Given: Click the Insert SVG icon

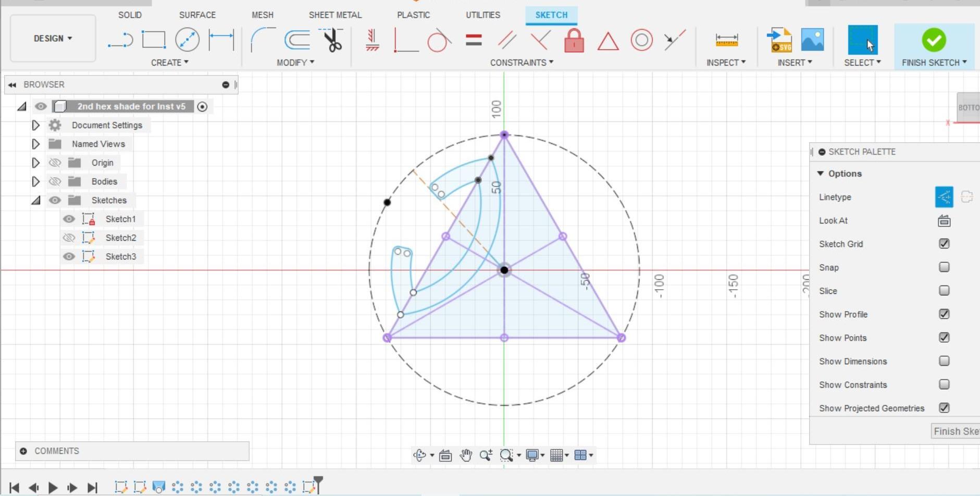Looking at the screenshot, I should tap(779, 40).
